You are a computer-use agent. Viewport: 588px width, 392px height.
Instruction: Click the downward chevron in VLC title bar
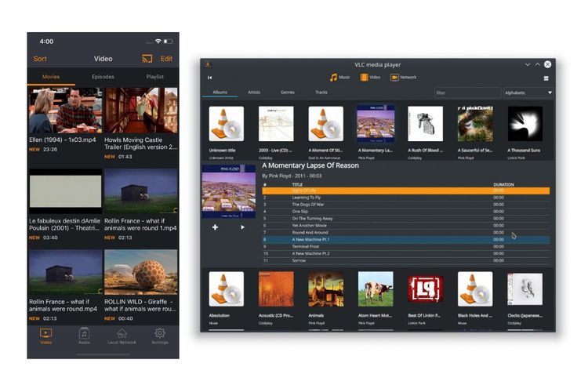pos(528,64)
